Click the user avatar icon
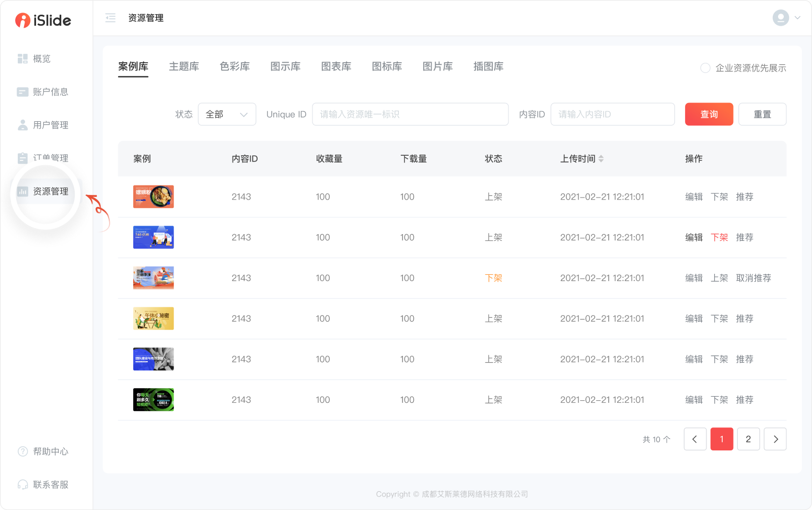 coord(781,18)
